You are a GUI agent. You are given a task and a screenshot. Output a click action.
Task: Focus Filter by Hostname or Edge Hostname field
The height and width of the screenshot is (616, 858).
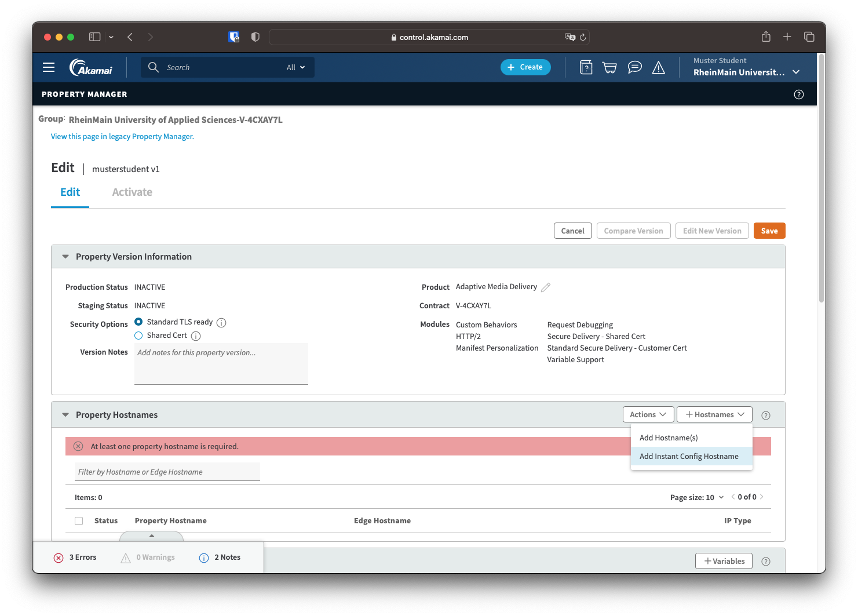pos(167,472)
